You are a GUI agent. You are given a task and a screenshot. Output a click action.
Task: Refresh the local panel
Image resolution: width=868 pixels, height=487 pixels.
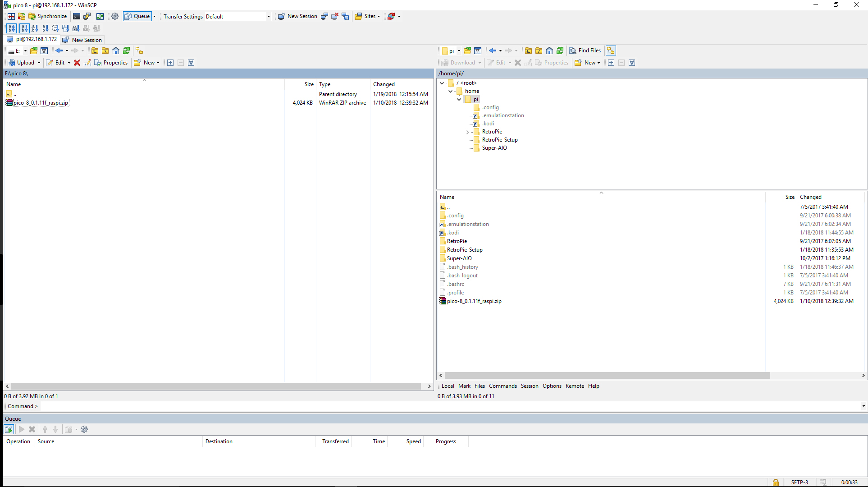(127, 51)
